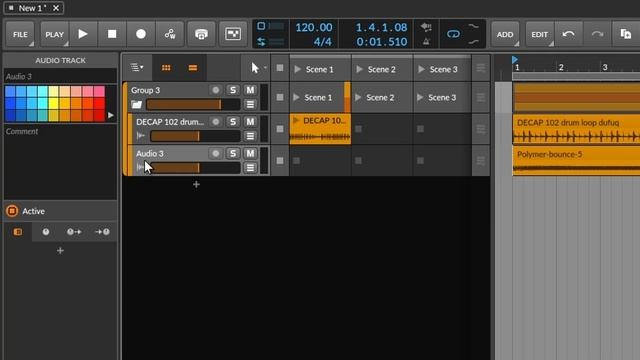The width and height of the screenshot is (640, 360).
Task: Select Polymer-bounce-5 arranger clip
Action: pyautogui.click(x=576, y=161)
